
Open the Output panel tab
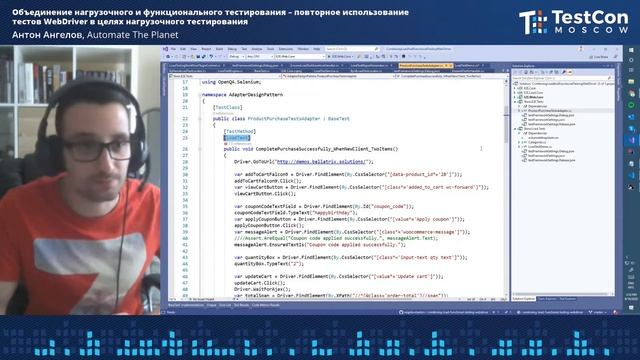[211, 305]
